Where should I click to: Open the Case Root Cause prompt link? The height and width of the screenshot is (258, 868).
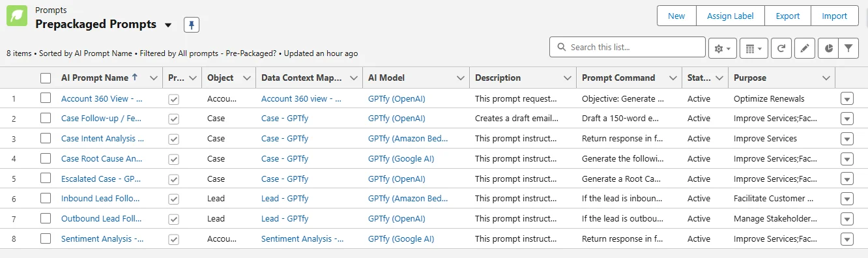point(102,159)
